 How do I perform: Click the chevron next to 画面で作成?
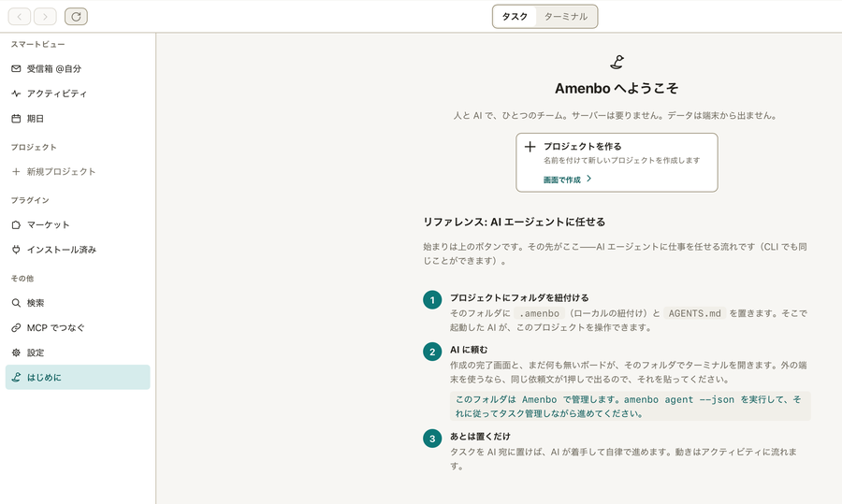589,179
